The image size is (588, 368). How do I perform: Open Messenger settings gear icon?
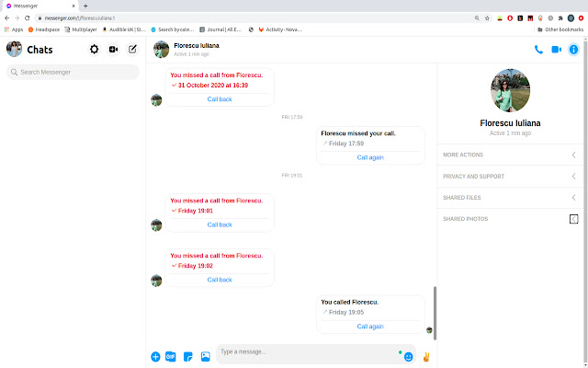coord(94,49)
